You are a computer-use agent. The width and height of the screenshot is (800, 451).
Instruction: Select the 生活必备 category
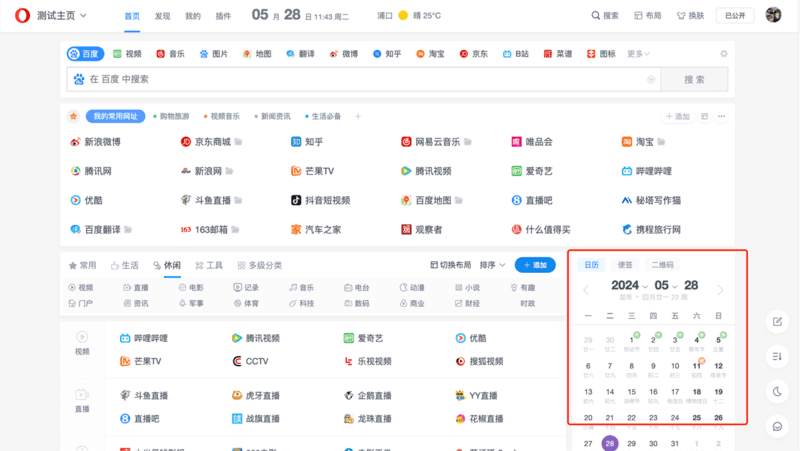[323, 116]
